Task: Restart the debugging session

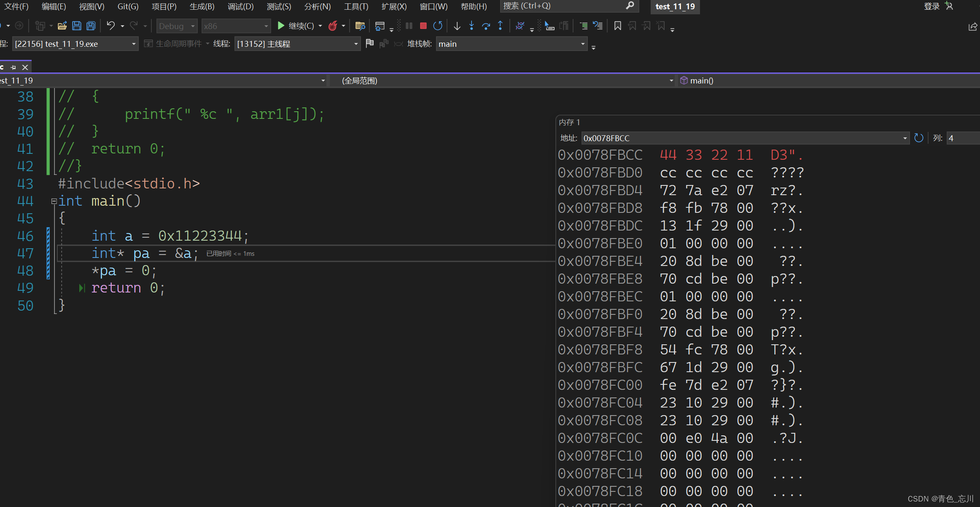Action: pyautogui.click(x=438, y=26)
